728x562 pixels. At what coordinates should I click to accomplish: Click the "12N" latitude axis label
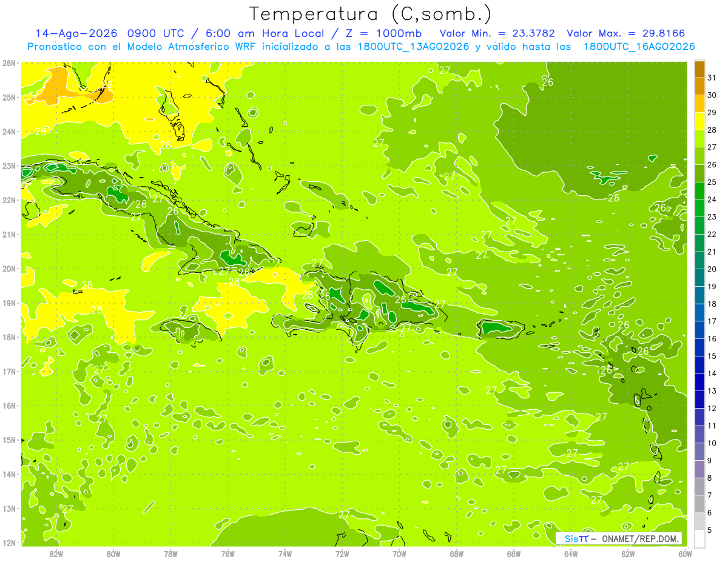[x=9, y=543]
